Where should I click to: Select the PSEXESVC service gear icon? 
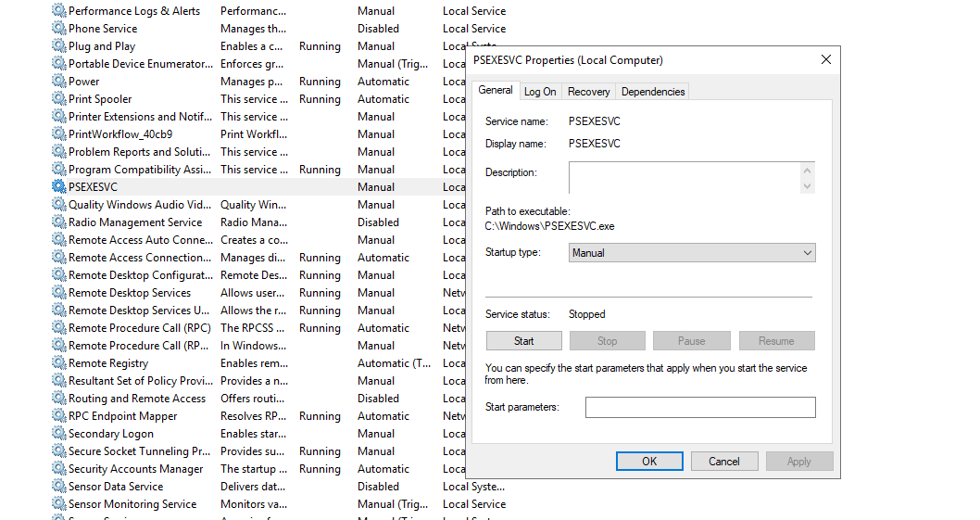click(x=59, y=187)
